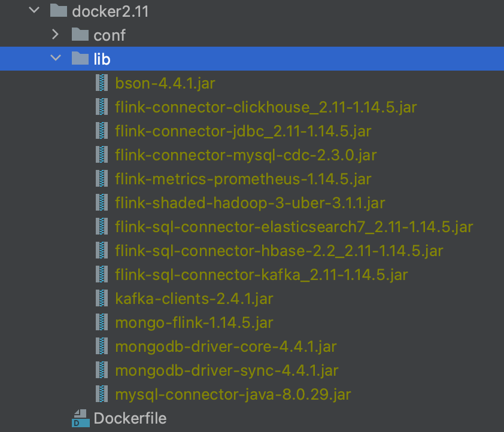Image resolution: width=504 pixels, height=432 pixels.
Task: Click the docker2.11 folder icon
Action: click(57, 10)
